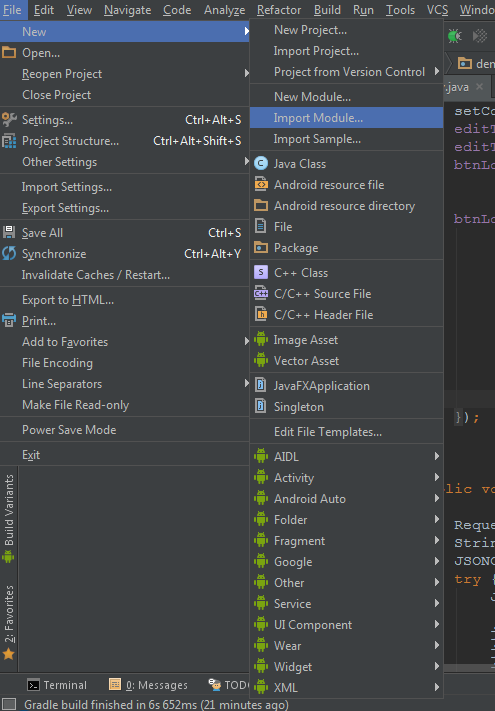Click the Android resource directory folder icon
The image size is (495, 711).
coord(261,205)
